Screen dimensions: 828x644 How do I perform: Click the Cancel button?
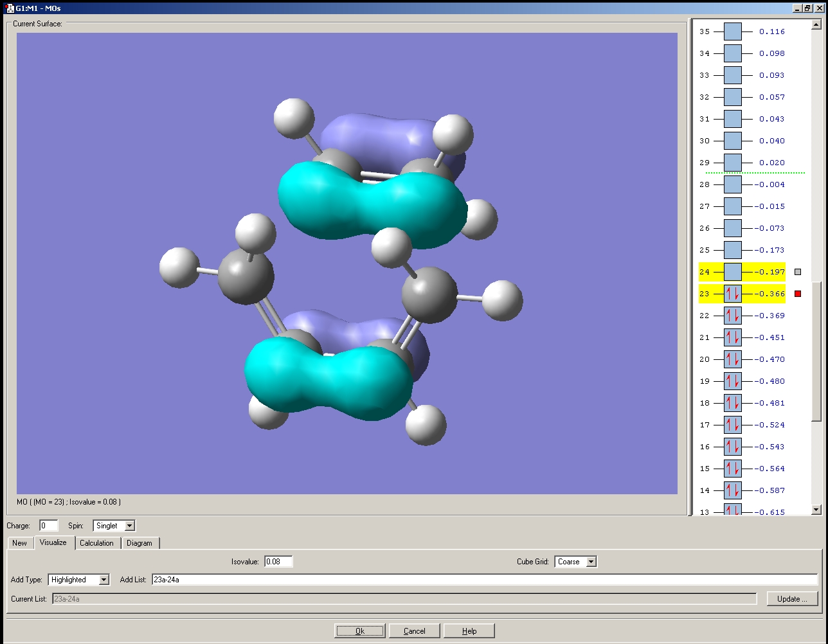(414, 631)
